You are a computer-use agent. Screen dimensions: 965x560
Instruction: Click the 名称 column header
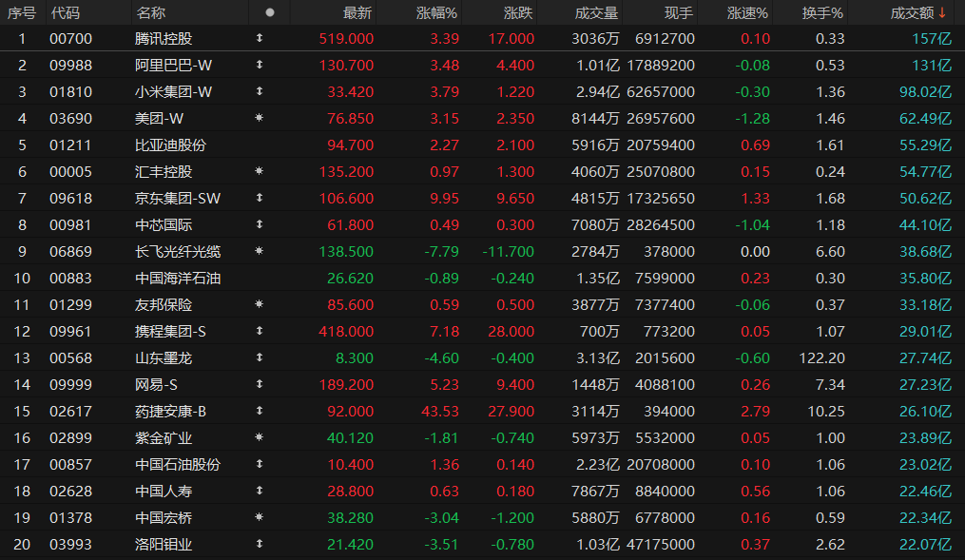(150, 13)
